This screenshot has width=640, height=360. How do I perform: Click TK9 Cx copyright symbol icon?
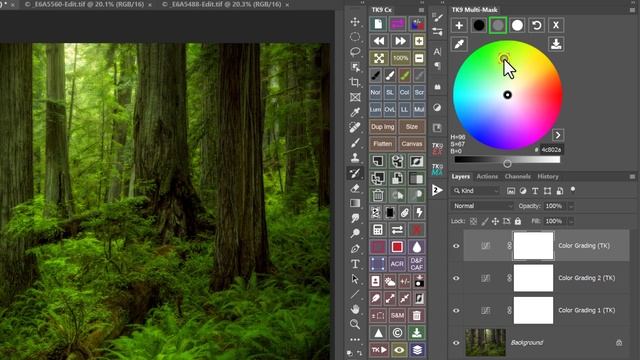397,333
